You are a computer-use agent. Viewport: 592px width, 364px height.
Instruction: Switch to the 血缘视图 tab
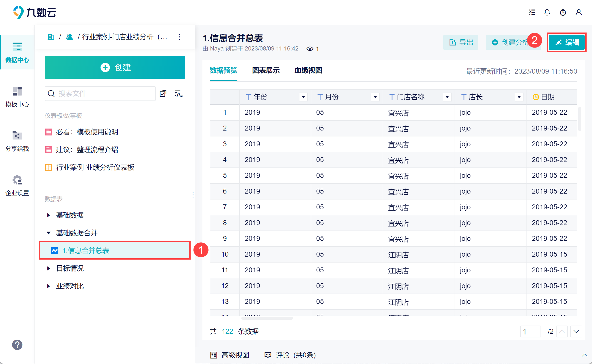point(308,70)
